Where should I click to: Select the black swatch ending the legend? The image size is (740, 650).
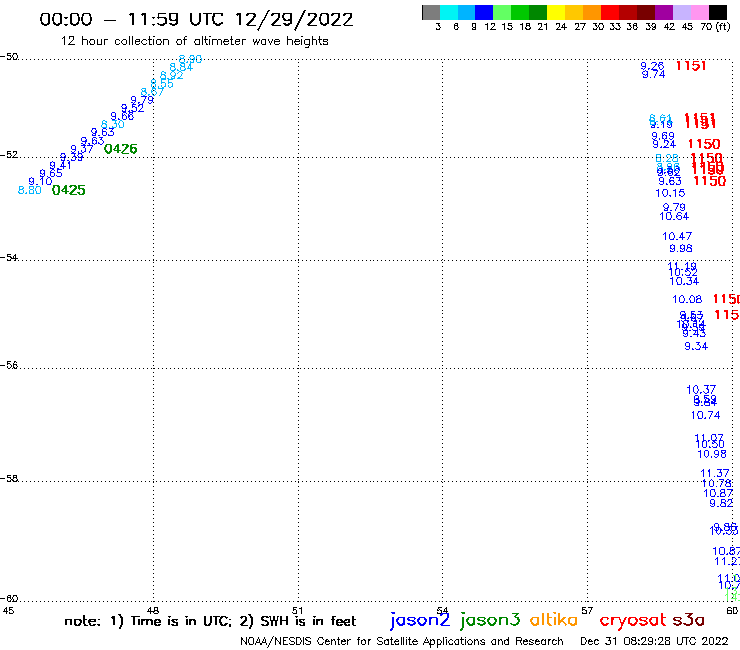click(x=718, y=12)
